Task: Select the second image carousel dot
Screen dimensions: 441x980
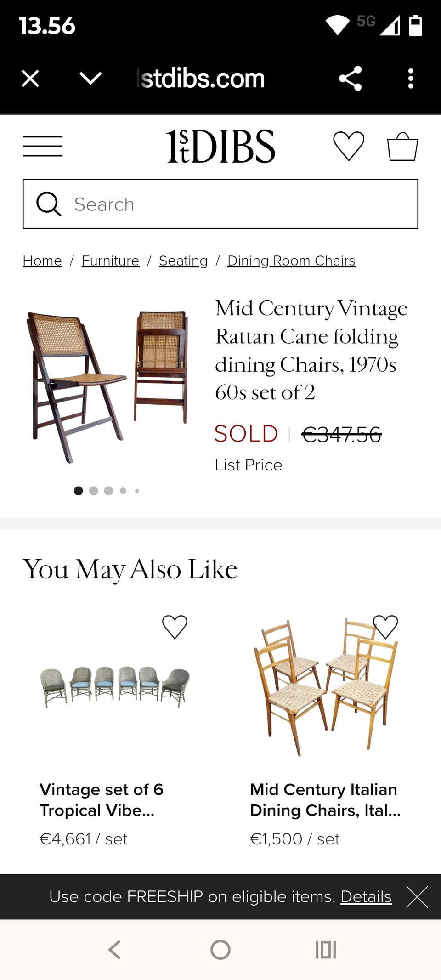Action: [x=93, y=491]
